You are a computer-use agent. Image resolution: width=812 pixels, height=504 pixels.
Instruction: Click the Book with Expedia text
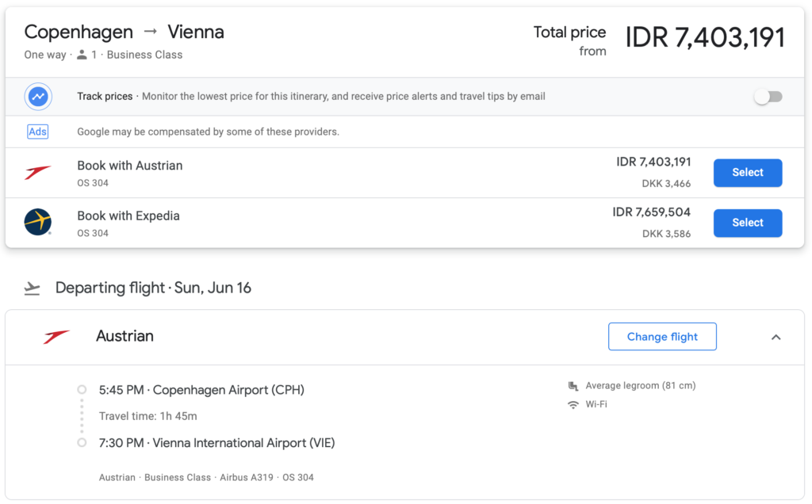click(x=128, y=216)
